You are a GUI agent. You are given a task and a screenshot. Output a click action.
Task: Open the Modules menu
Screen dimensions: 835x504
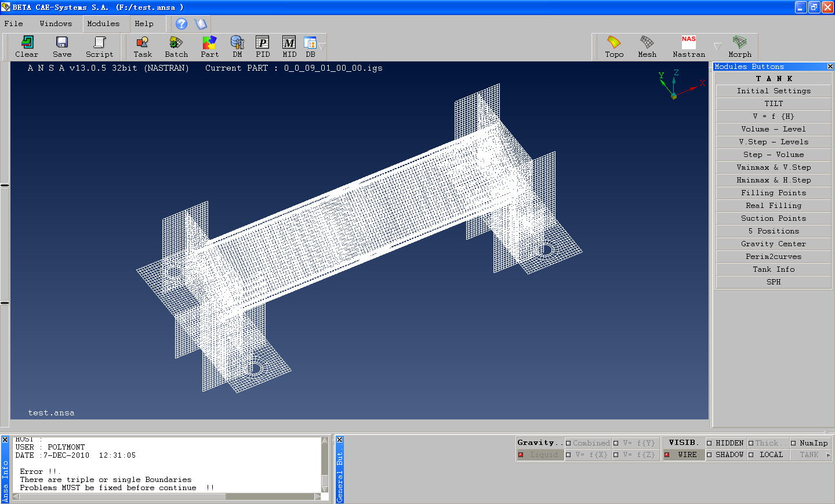[103, 24]
